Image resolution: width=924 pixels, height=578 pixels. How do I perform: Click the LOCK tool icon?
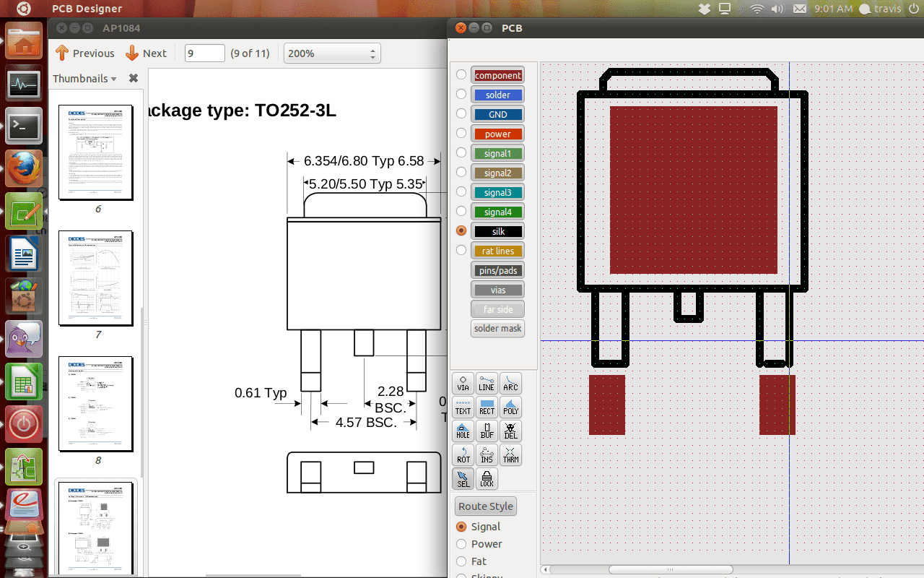(x=487, y=479)
